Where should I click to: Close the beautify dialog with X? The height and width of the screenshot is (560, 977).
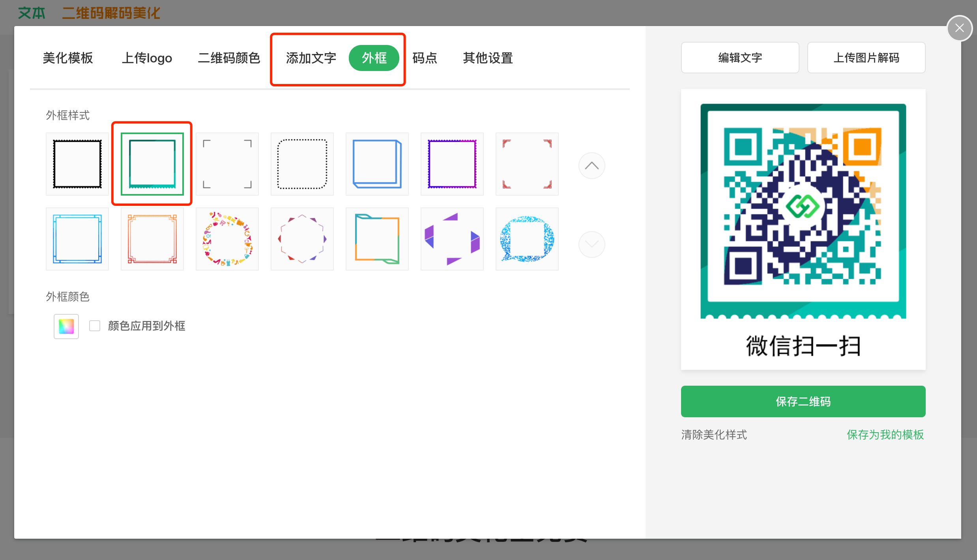point(960,28)
